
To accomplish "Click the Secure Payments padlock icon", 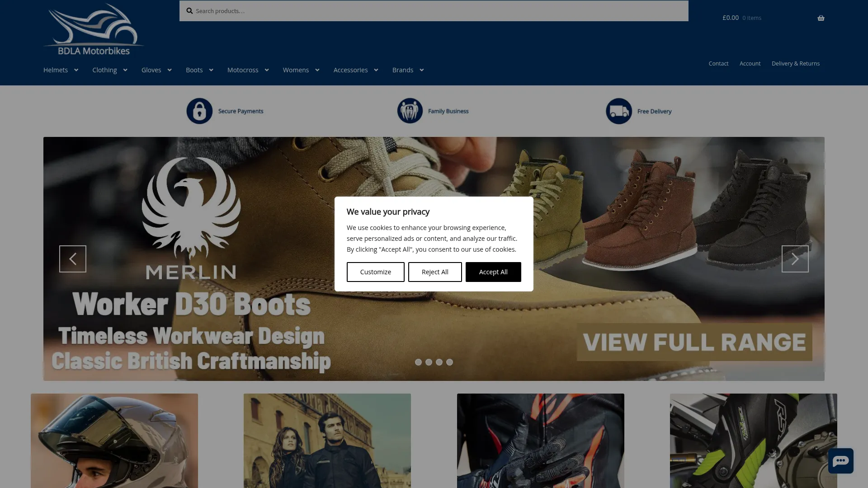I will click(199, 111).
